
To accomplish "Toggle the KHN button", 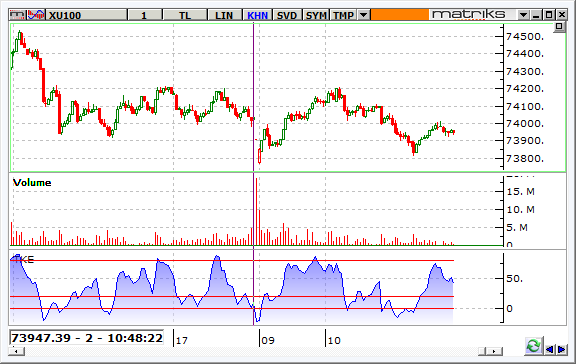I will click(x=258, y=15).
